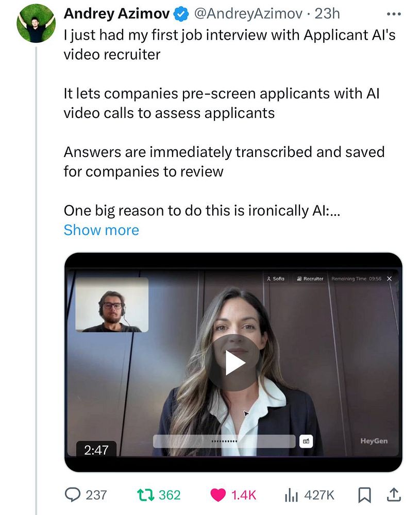Select the Recruiter tab in video
Image resolution: width=420 pixels, height=515 pixels.
pyautogui.click(x=310, y=279)
